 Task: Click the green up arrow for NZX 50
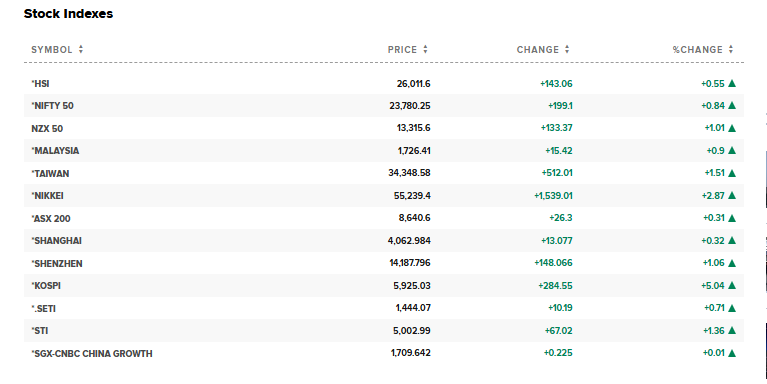click(732, 128)
